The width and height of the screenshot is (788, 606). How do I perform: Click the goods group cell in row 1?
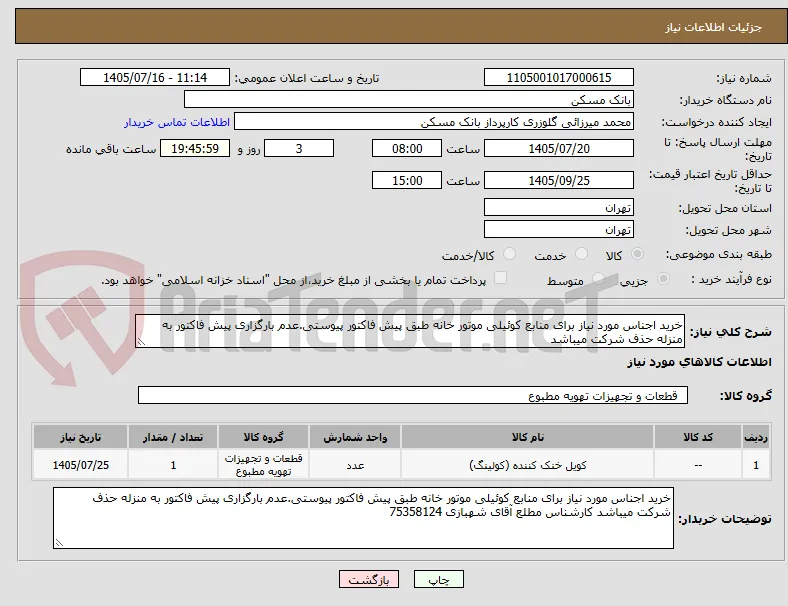pos(263,465)
